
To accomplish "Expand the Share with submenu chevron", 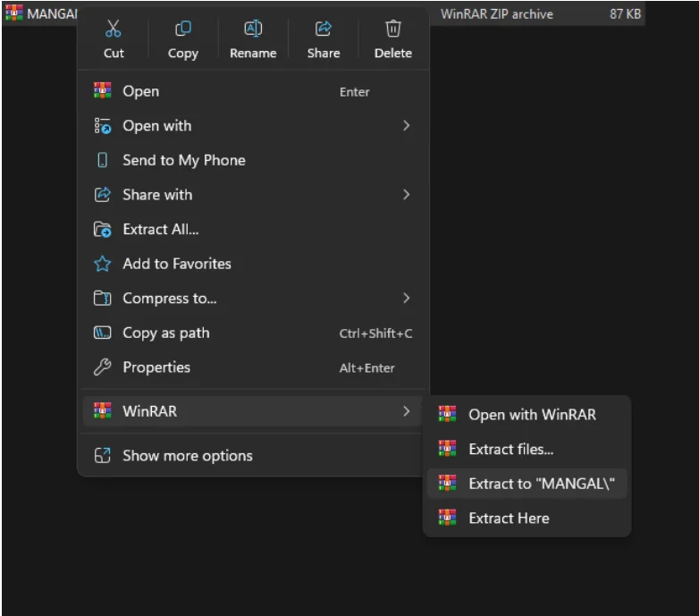I will [406, 195].
